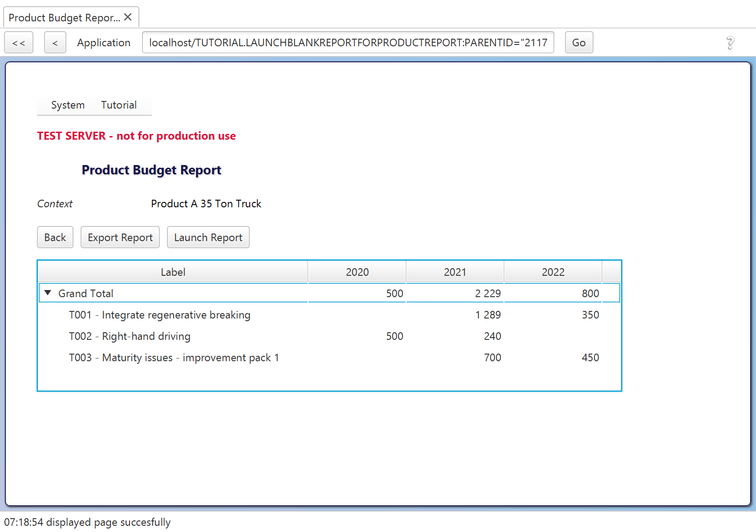Screen dimensions: 756x532
Task: Click the 2022 column header
Action: (x=553, y=272)
